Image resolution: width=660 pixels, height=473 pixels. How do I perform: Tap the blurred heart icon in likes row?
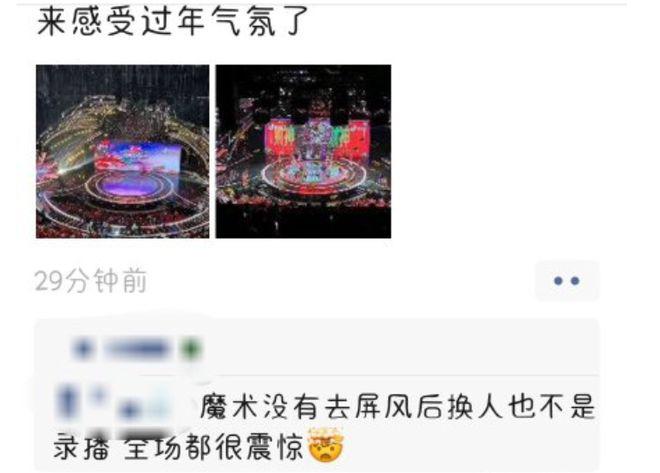(x=82, y=349)
